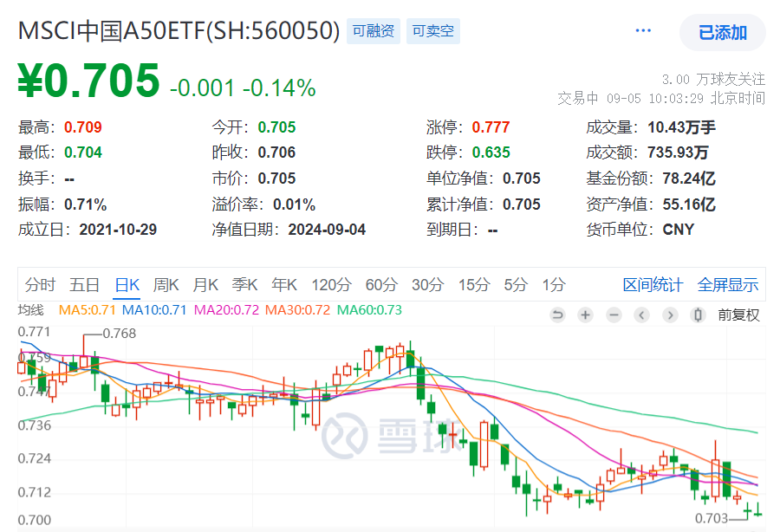Click the 货币单位 value CNY
Viewport: 780px width, 532px height.
tap(678, 230)
